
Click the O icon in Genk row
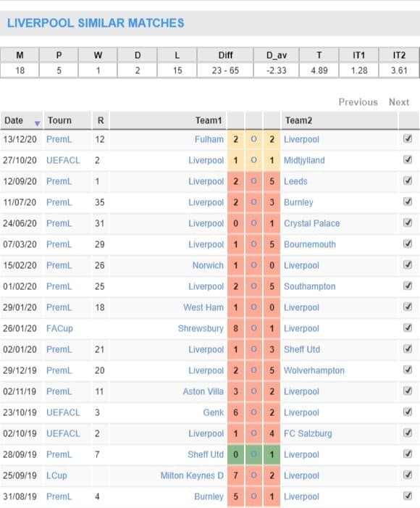pyautogui.click(x=254, y=412)
